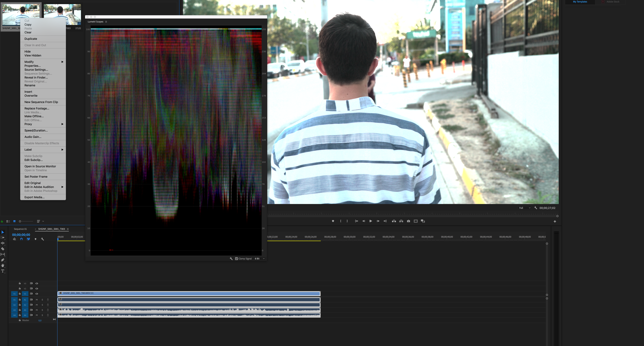Open Lumetri Scopes wrench settings
Viewport: 644px width, 346px height.
click(231, 259)
